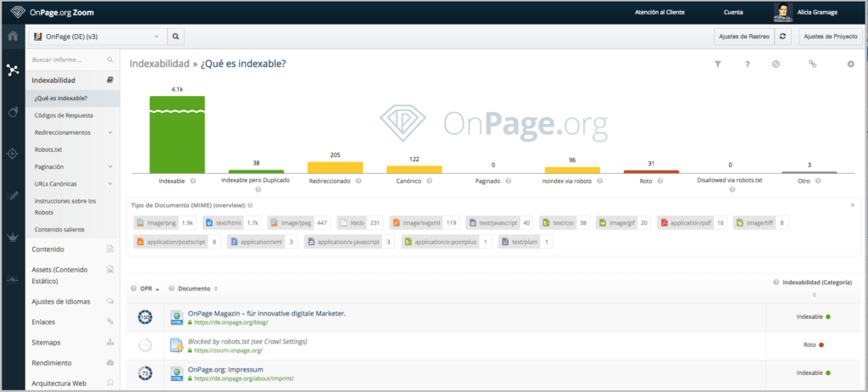Open OnPage.org: Impressum document
This screenshot has height=392, width=868.
click(225, 369)
